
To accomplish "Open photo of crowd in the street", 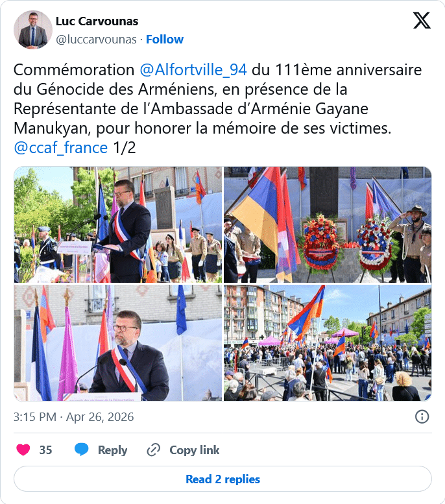I will (328, 343).
